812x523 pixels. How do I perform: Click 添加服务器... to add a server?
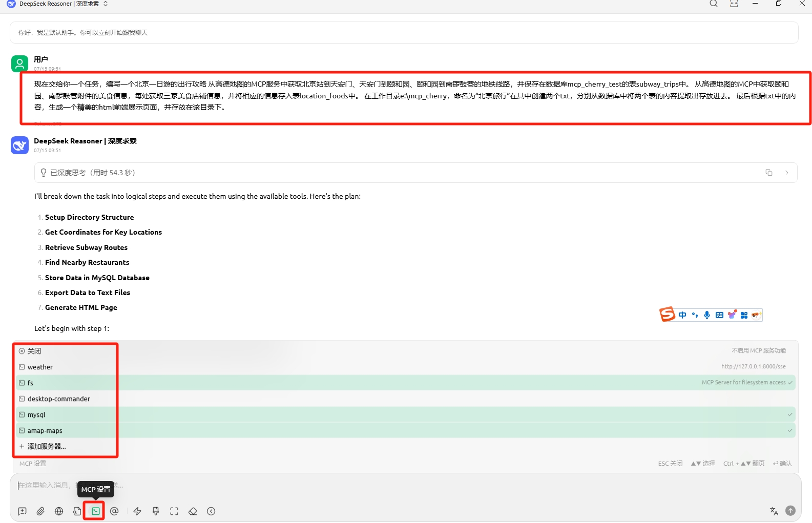(405, 446)
